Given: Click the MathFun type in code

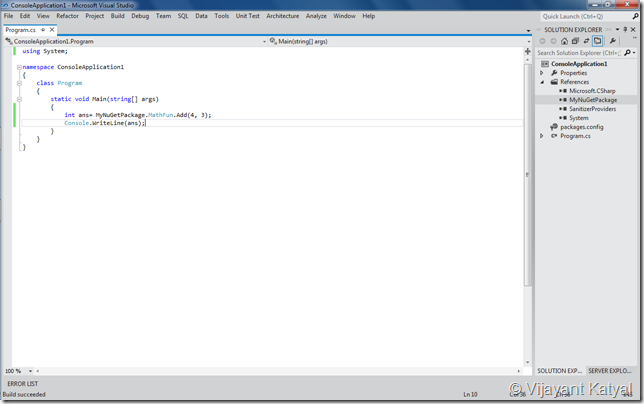Looking at the screenshot, I should 161,115.
